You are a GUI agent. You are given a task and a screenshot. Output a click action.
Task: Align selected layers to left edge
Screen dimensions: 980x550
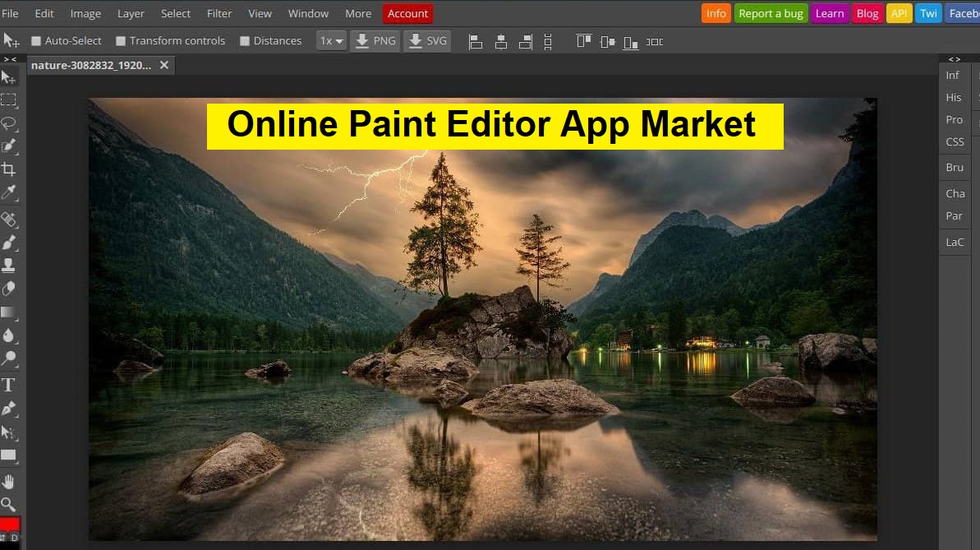tap(475, 40)
